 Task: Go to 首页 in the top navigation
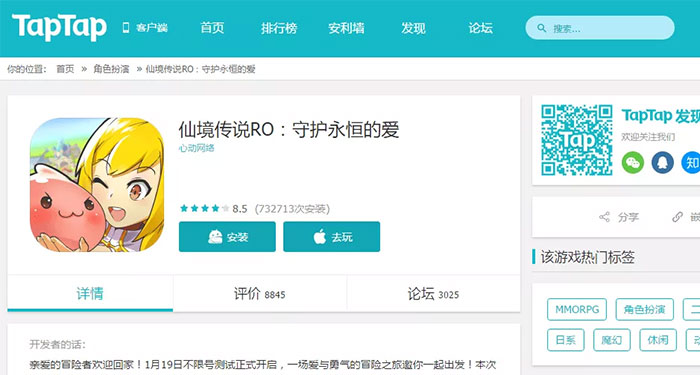[212, 28]
